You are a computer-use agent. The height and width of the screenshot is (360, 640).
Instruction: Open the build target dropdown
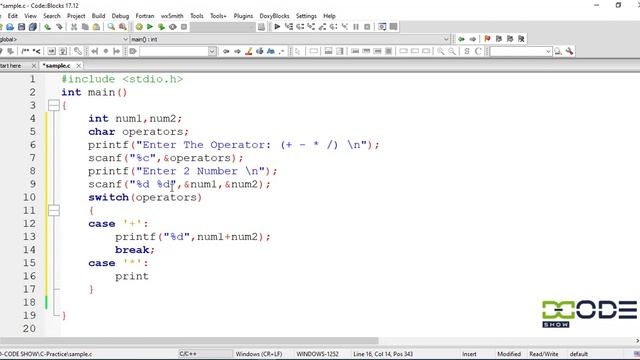(x=222, y=27)
